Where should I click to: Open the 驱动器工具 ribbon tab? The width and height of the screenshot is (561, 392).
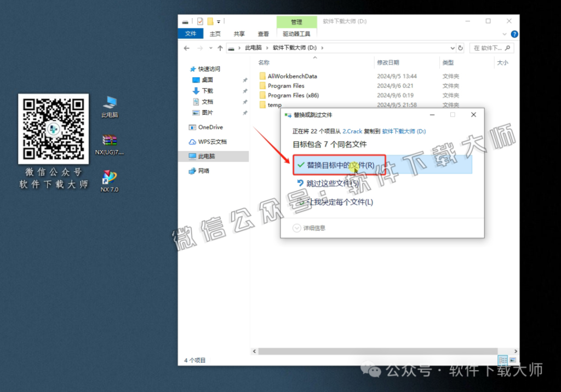click(297, 33)
